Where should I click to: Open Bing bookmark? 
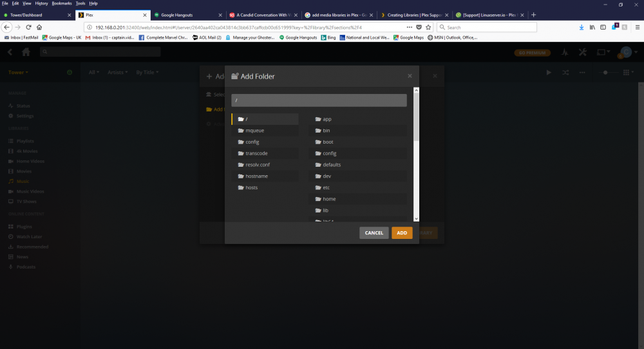click(328, 37)
